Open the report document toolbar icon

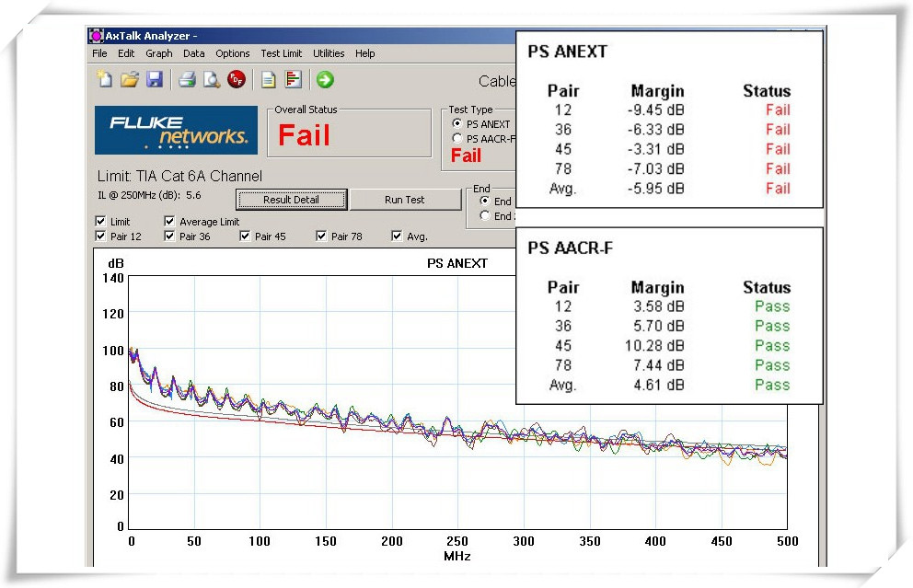coord(268,79)
